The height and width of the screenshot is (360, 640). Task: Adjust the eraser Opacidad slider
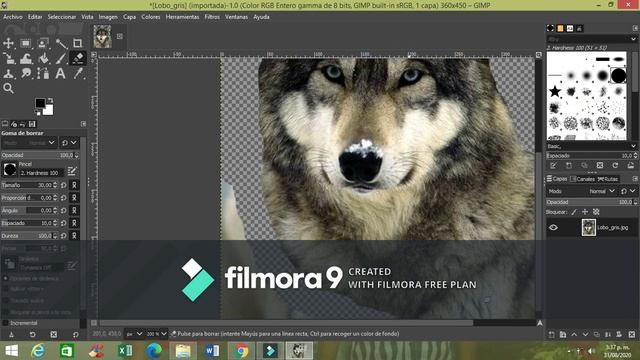(40, 155)
